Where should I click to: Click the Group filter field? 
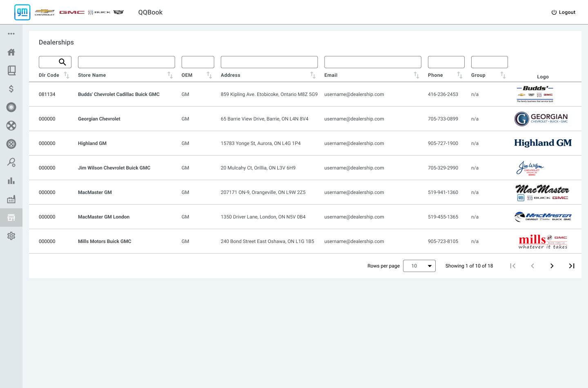(490, 62)
